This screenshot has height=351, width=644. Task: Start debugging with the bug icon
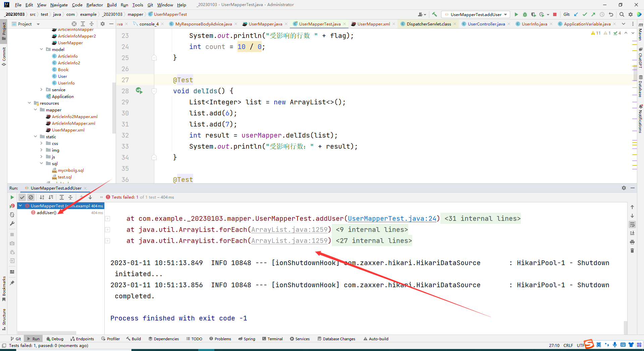point(525,14)
